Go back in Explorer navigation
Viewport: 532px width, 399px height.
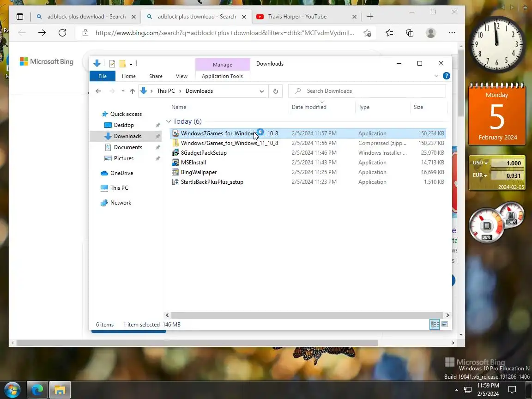[x=98, y=91]
